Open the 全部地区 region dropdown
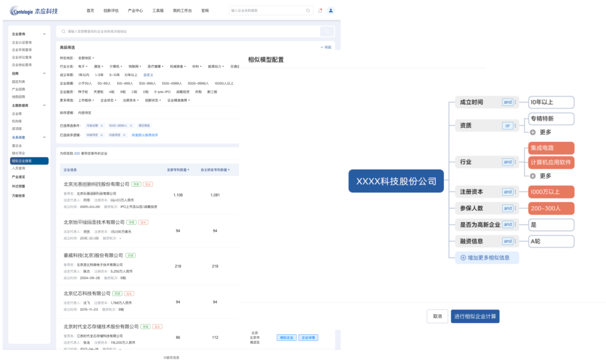The image size is (606, 364). tap(86, 58)
